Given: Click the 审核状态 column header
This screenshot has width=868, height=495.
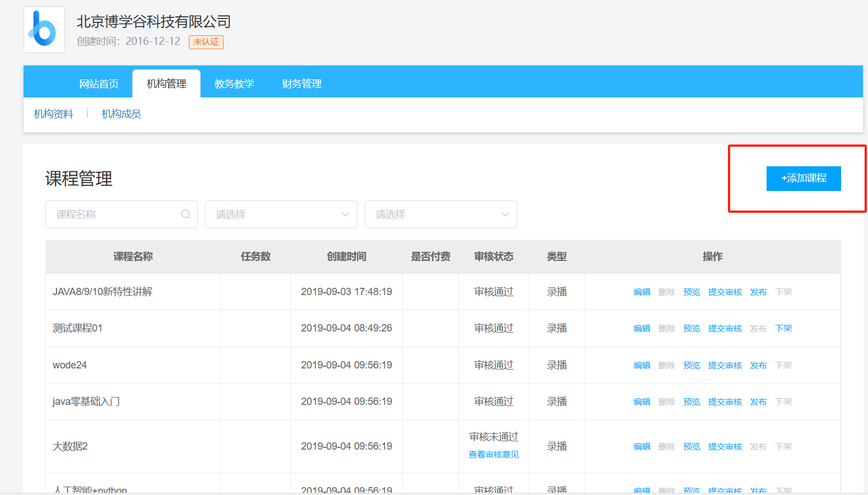Looking at the screenshot, I should (494, 256).
